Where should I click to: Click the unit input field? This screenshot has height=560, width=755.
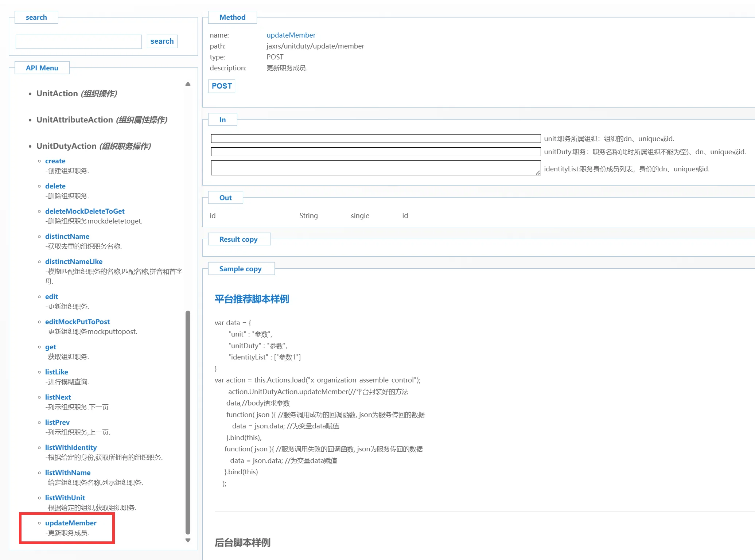click(375, 139)
